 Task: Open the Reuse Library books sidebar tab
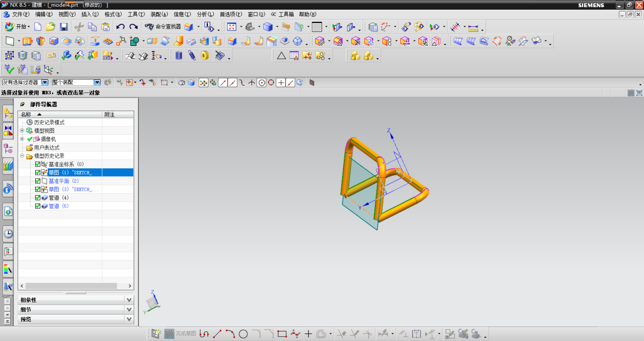pyautogui.click(x=8, y=166)
